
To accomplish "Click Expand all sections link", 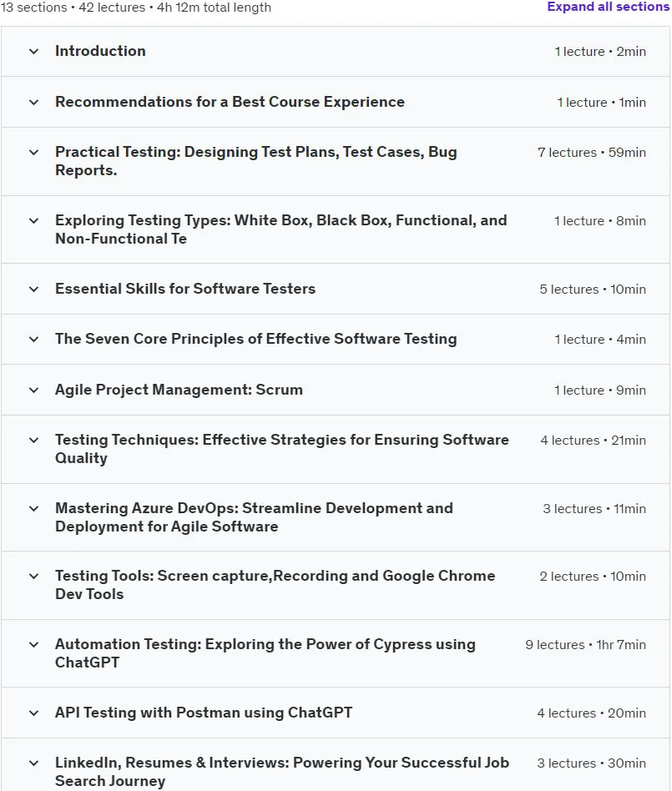I will [x=608, y=7].
